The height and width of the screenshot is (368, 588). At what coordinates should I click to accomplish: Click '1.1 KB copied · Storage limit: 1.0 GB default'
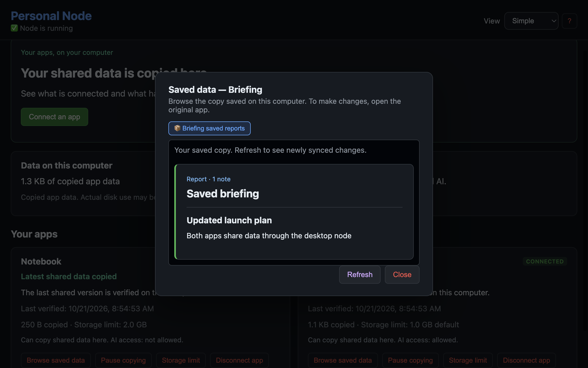click(383, 325)
